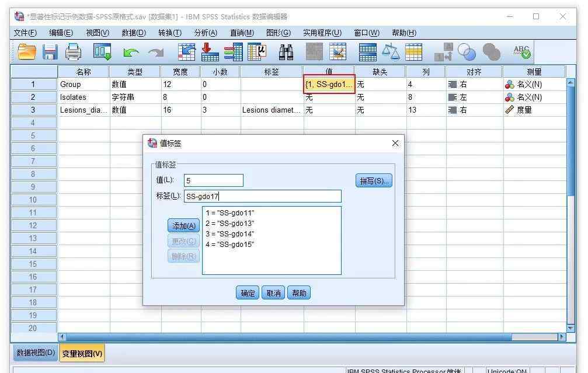Close the 值标签 dialog with the X

[395, 143]
